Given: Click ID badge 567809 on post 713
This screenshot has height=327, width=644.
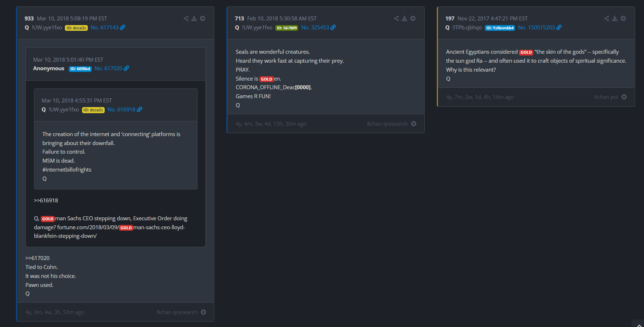Looking at the screenshot, I should coord(287,28).
